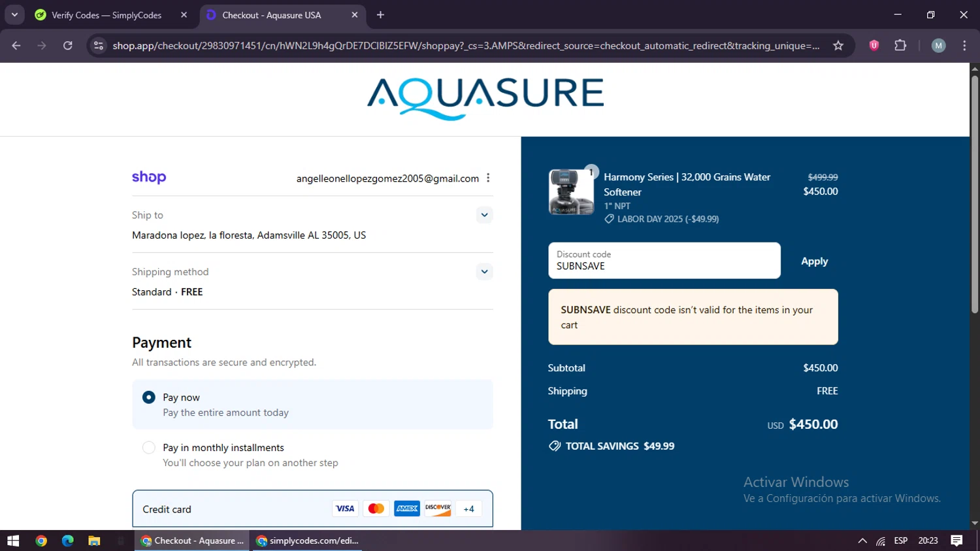
Task: Click the Shop Pay logo
Action: point(149,177)
